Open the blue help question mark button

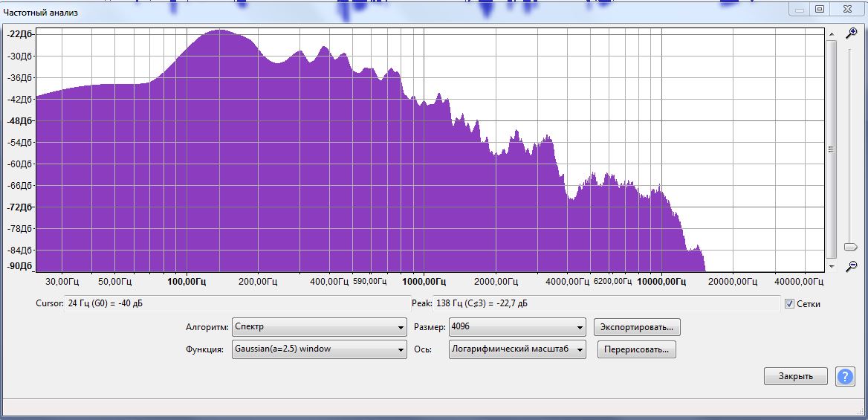(845, 376)
